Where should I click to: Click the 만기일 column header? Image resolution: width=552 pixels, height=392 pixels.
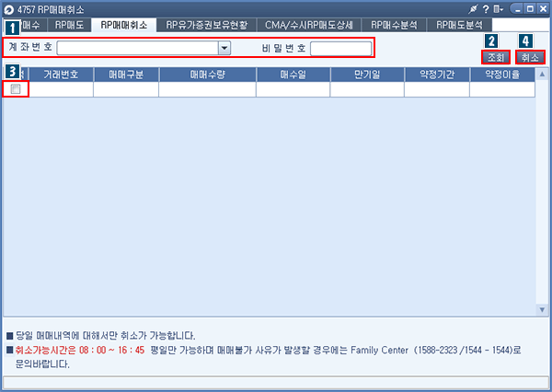click(367, 75)
